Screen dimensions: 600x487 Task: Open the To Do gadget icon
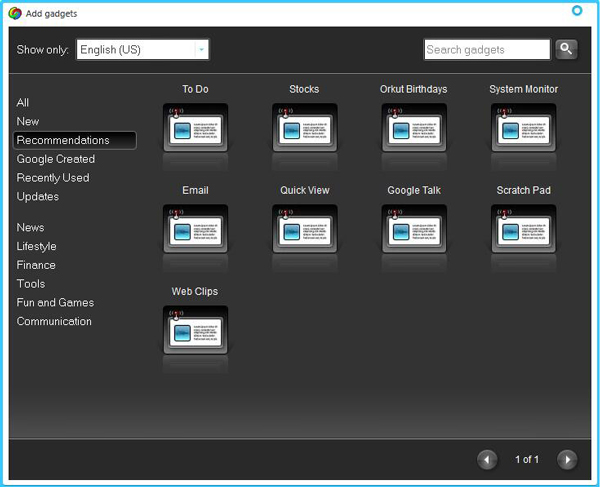195,127
